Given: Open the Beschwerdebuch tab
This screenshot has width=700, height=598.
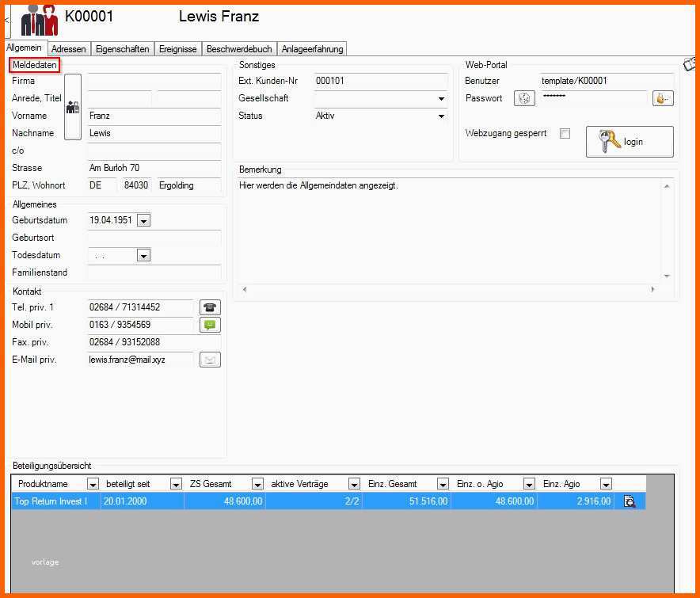Looking at the screenshot, I should [x=239, y=49].
